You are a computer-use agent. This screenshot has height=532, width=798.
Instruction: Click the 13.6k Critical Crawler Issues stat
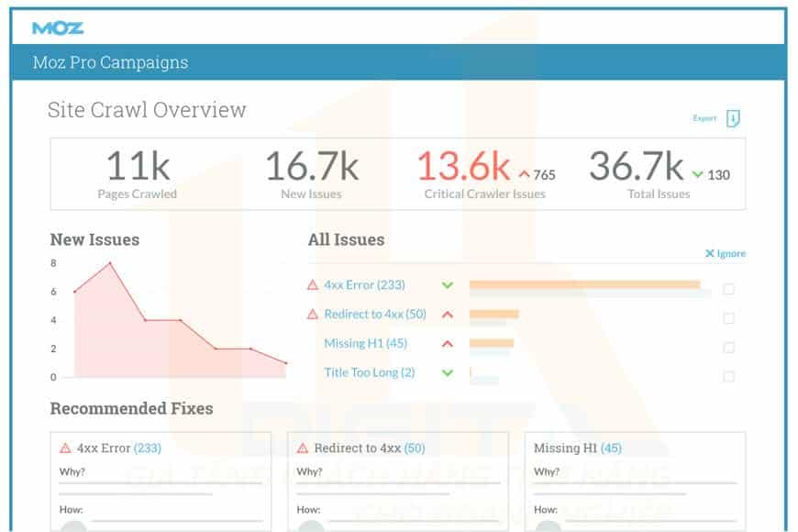click(x=485, y=173)
